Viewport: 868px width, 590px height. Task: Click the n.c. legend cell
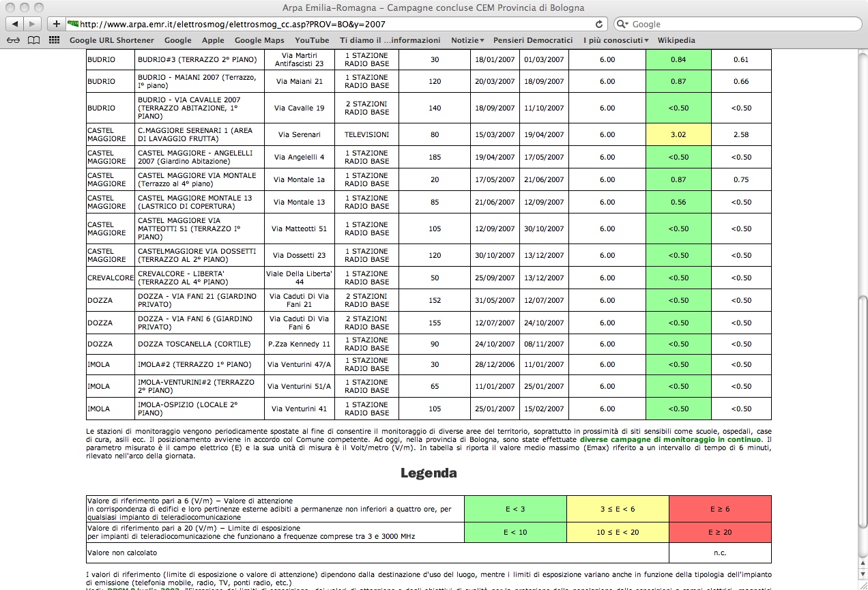[x=720, y=552]
